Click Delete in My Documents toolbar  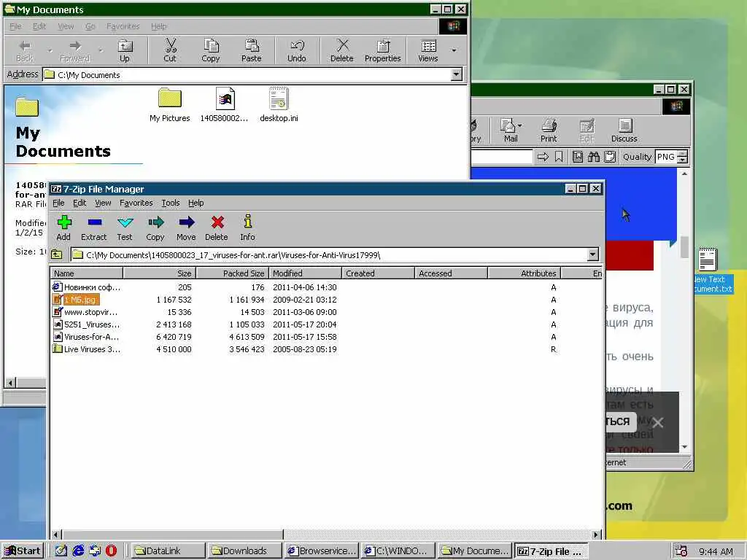(x=342, y=50)
